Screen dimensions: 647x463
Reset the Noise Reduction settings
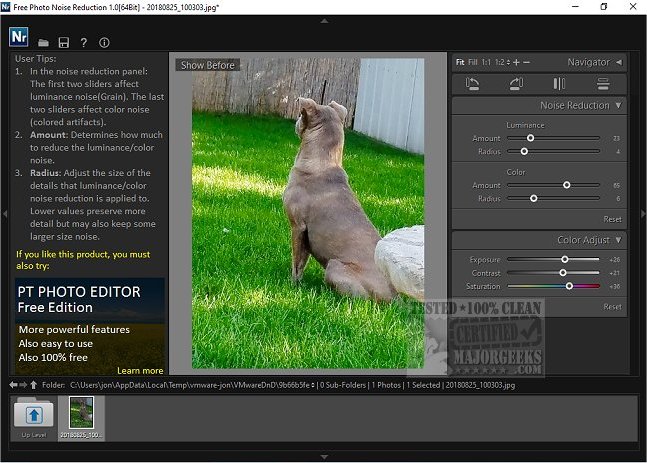(x=611, y=218)
